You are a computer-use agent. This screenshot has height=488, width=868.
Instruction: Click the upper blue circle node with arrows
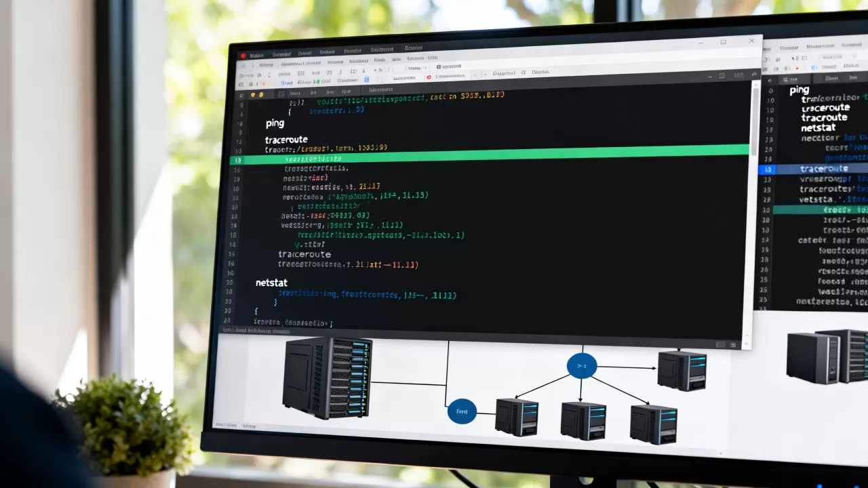[x=582, y=366]
